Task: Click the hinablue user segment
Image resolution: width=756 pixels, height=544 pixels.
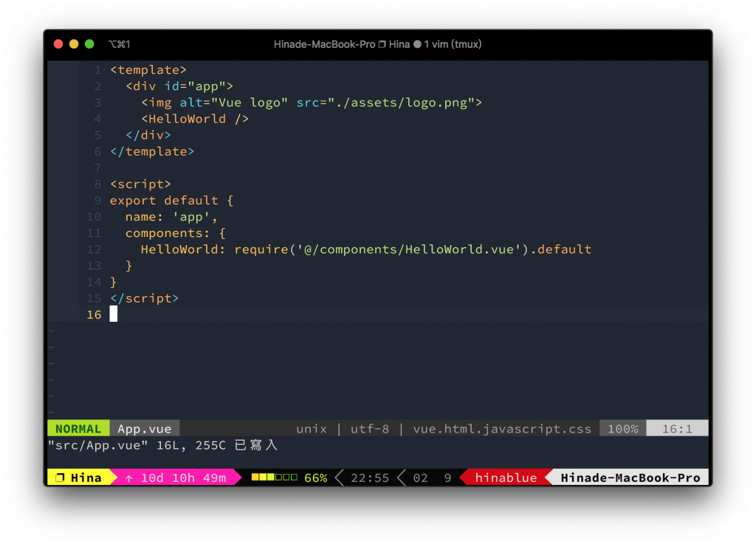Action: [x=506, y=478]
